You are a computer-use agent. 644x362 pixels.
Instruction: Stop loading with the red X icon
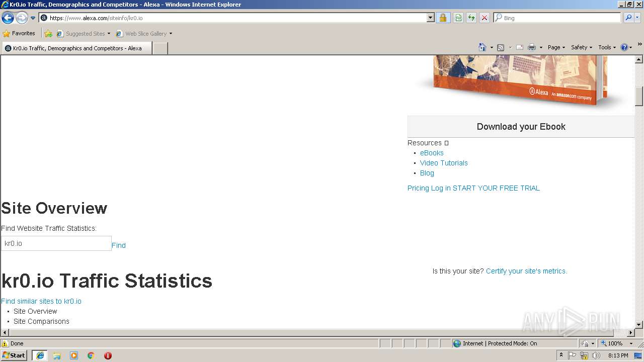point(485,18)
